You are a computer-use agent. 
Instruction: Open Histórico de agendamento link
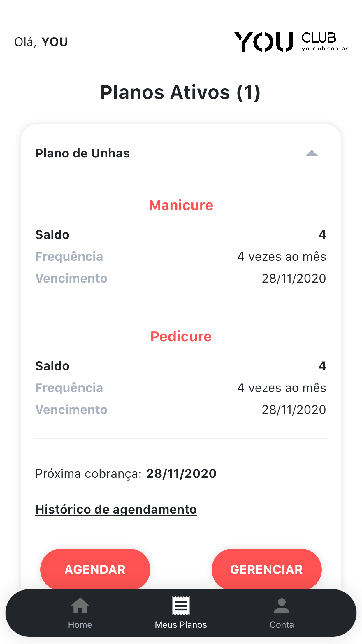(x=116, y=510)
